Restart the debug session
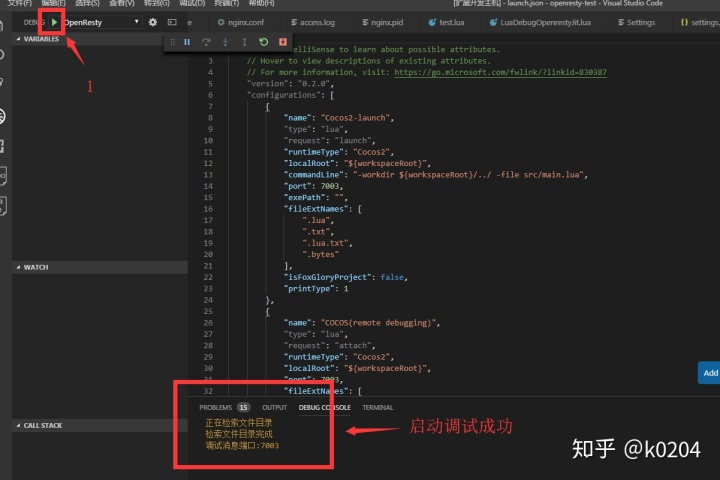The width and height of the screenshot is (720, 480). pyautogui.click(x=264, y=42)
